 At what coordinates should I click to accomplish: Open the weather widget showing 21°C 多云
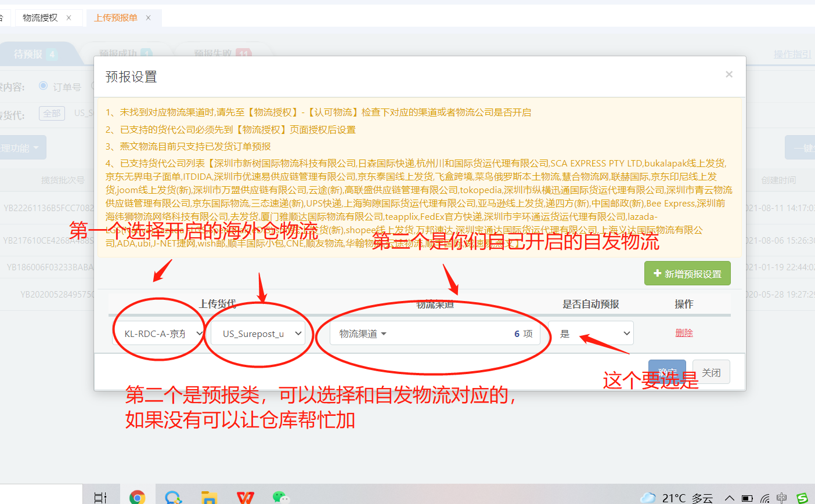coord(676,498)
